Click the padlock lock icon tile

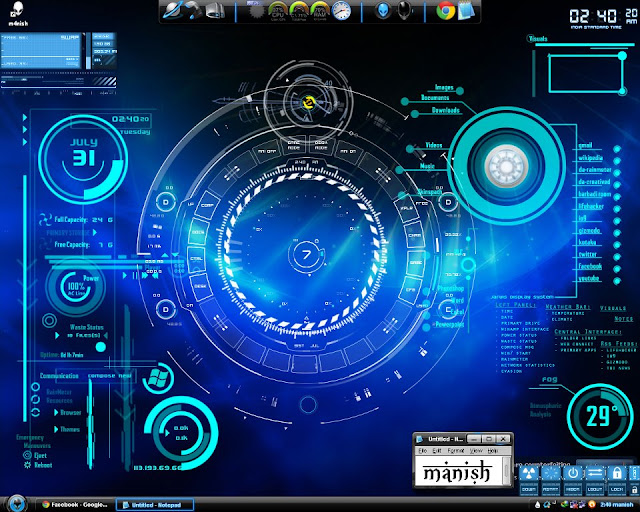pos(617,474)
